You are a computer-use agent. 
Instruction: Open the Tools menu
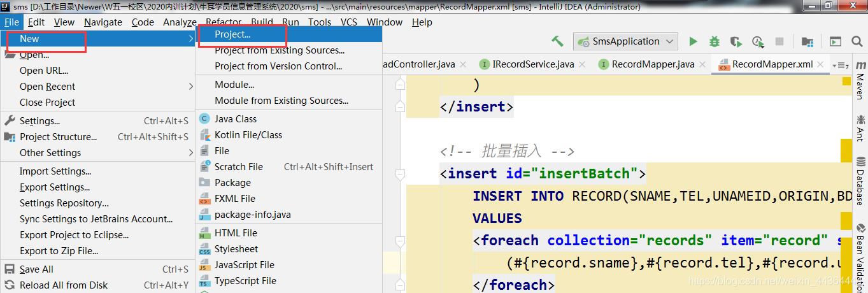click(320, 22)
